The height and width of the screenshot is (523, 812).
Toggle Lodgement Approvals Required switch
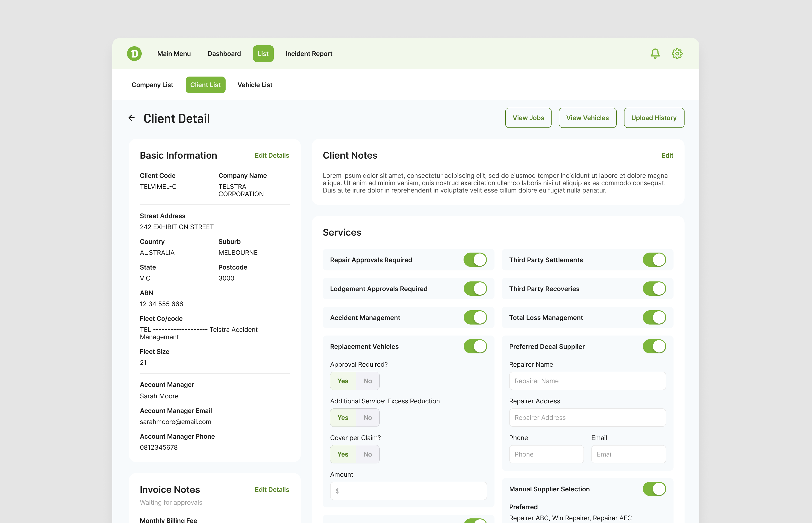click(x=475, y=289)
